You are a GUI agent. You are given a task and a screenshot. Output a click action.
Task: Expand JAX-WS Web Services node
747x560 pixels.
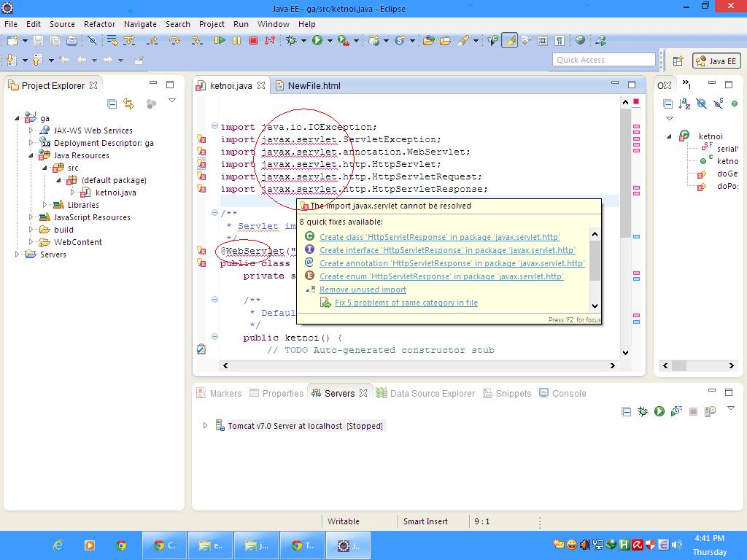[31, 130]
